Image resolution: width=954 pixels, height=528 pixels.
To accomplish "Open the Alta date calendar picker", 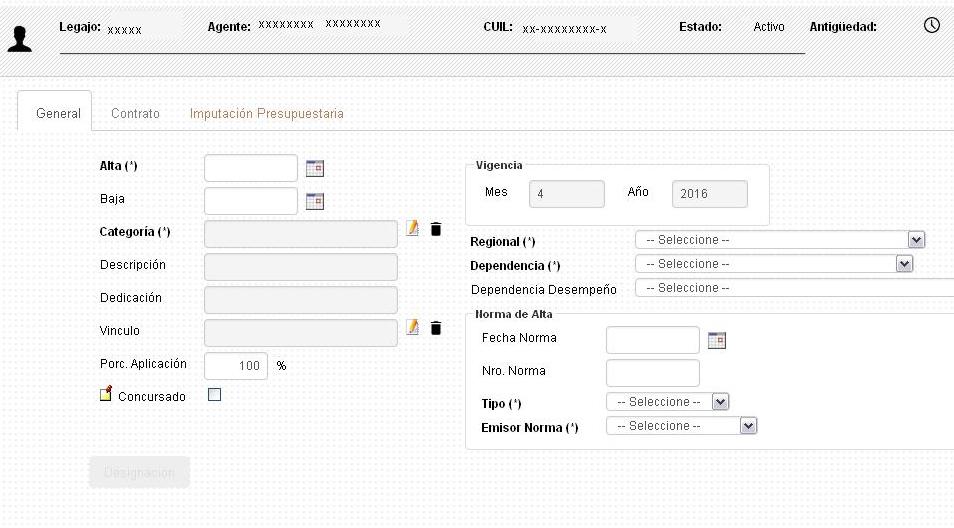I will 315,168.
